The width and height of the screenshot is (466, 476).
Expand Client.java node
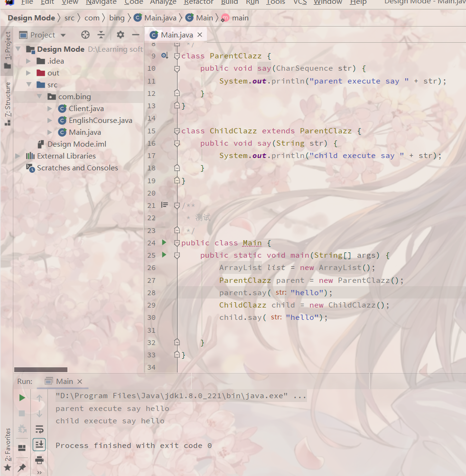(50, 108)
